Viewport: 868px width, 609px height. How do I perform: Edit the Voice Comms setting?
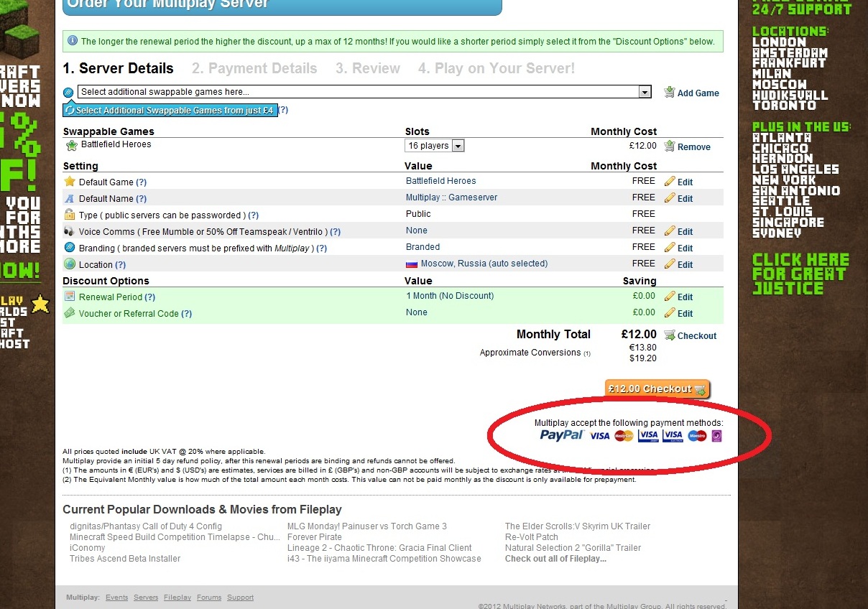pos(685,231)
